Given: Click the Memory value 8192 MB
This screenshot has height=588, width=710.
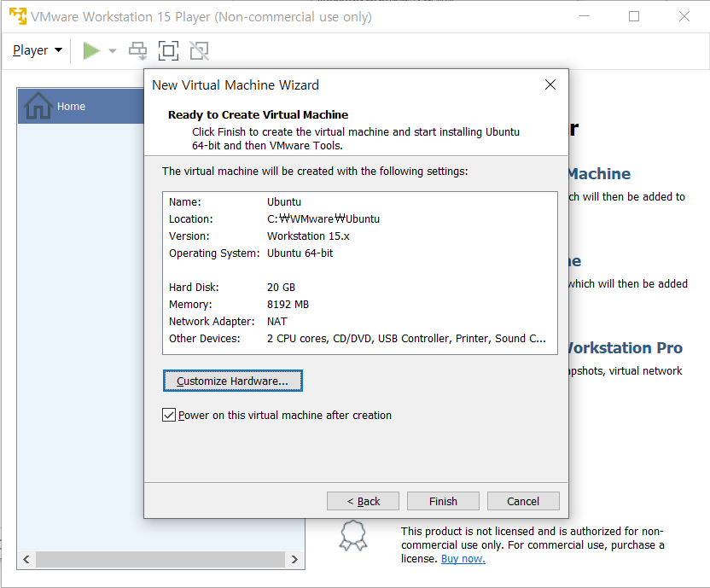Looking at the screenshot, I should [288, 305].
